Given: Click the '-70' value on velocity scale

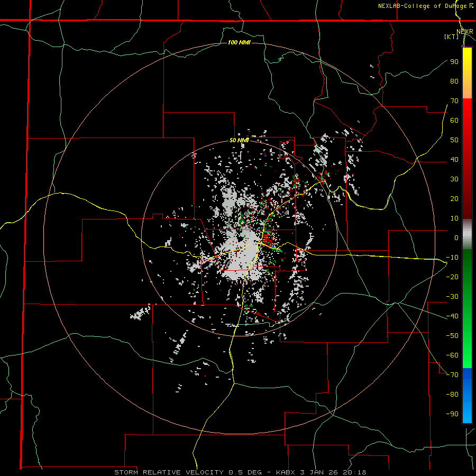Looking at the screenshot, I should tap(452, 375).
